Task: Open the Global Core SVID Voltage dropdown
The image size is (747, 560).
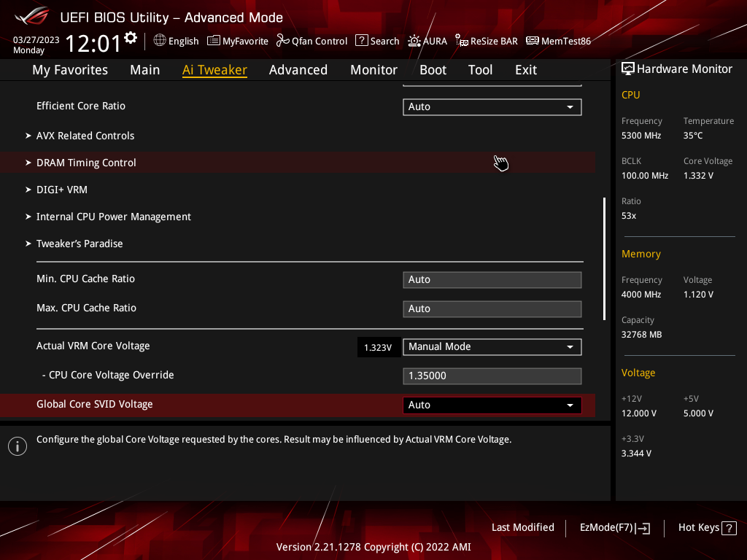Action: [492, 405]
